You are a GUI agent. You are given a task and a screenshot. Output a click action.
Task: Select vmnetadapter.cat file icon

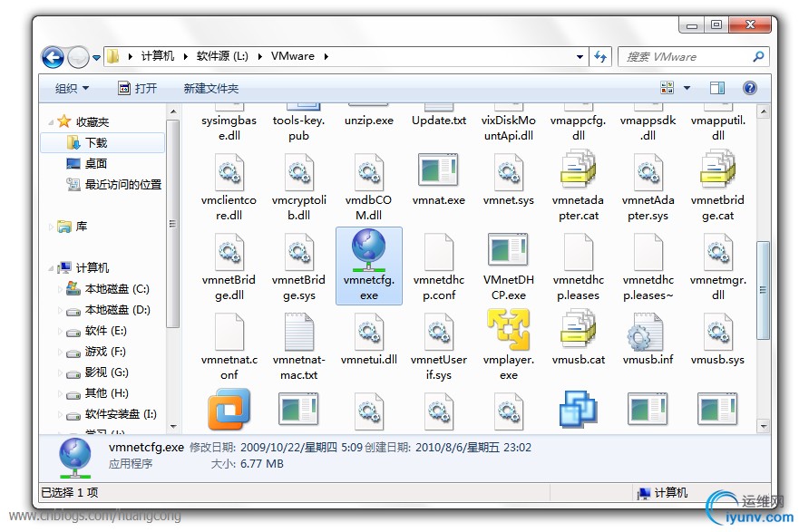coord(578,170)
